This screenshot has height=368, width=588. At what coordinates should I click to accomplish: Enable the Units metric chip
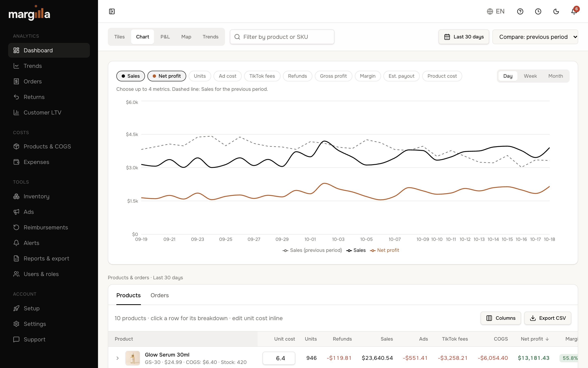200,76
